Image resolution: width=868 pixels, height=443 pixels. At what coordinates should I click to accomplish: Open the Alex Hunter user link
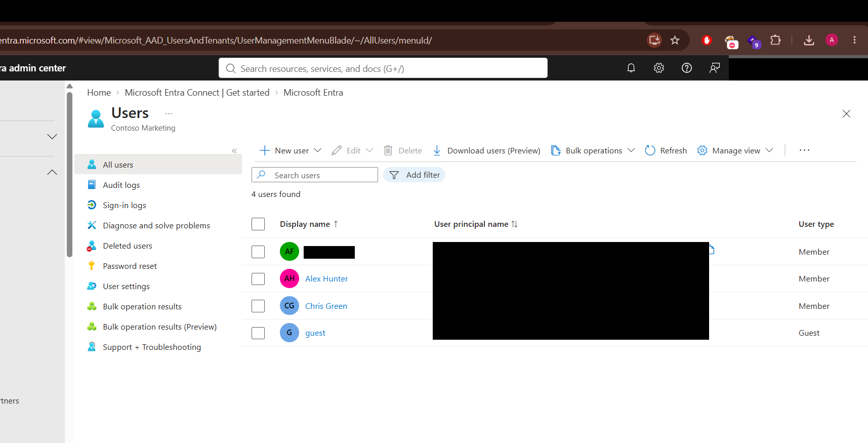pos(326,278)
